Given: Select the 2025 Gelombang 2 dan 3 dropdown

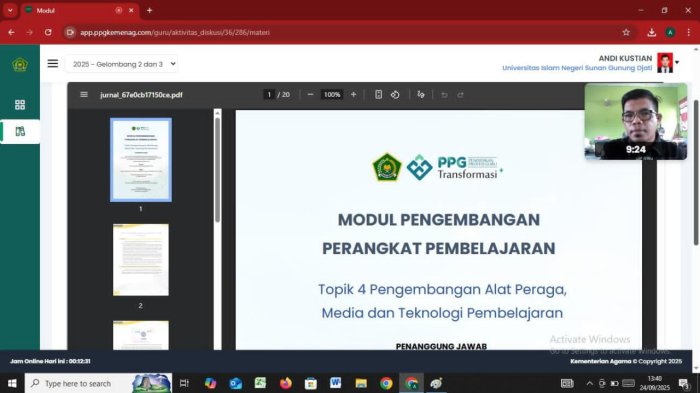Looking at the screenshot, I should tap(122, 64).
